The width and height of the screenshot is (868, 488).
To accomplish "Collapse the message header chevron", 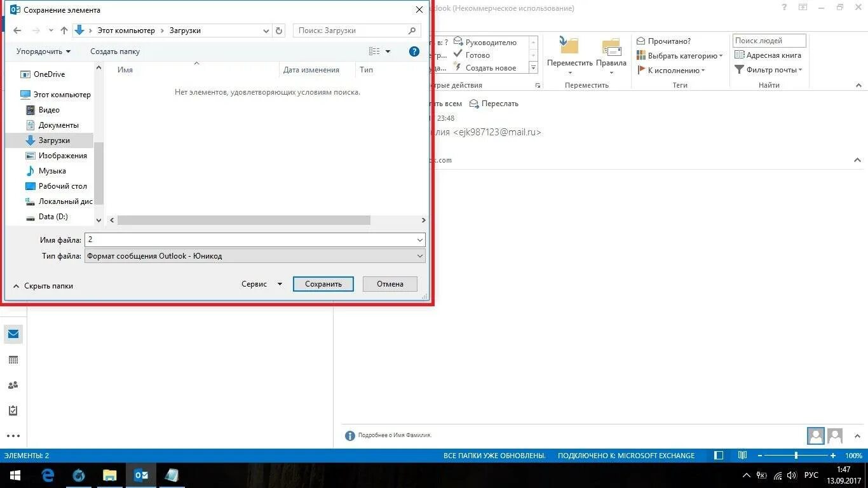I will (x=857, y=160).
